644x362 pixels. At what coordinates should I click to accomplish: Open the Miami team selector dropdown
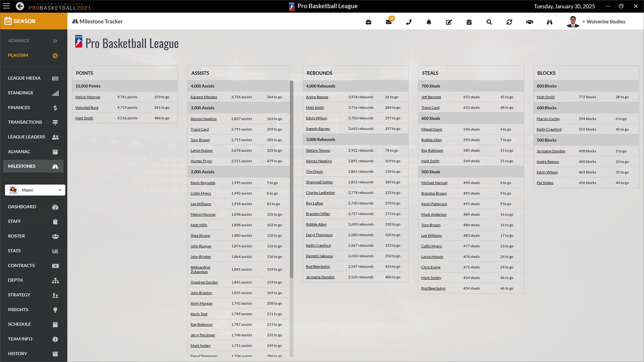click(x=35, y=190)
